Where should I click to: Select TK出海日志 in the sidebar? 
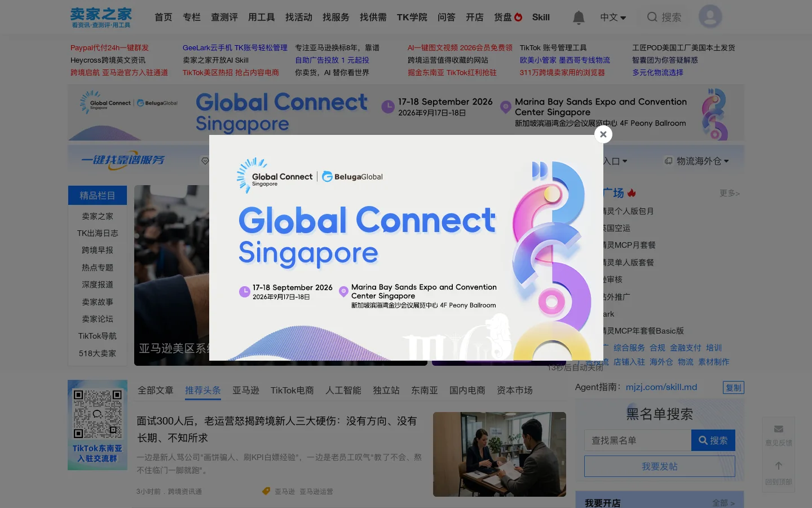pos(98,233)
